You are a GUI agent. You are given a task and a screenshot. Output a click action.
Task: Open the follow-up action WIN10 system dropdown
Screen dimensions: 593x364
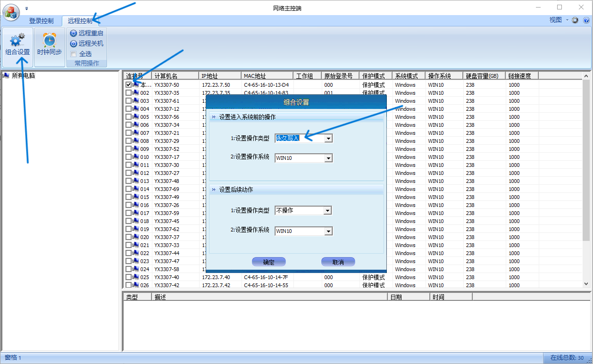click(x=328, y=231)
